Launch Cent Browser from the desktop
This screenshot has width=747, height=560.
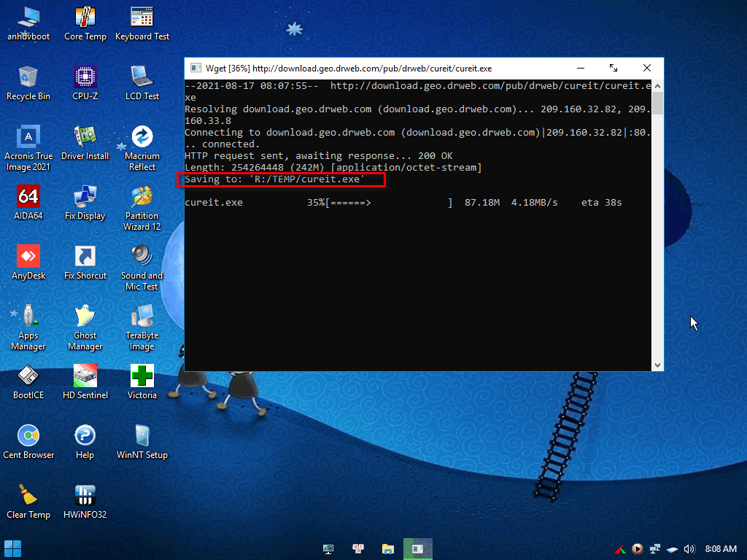(28, 443)
